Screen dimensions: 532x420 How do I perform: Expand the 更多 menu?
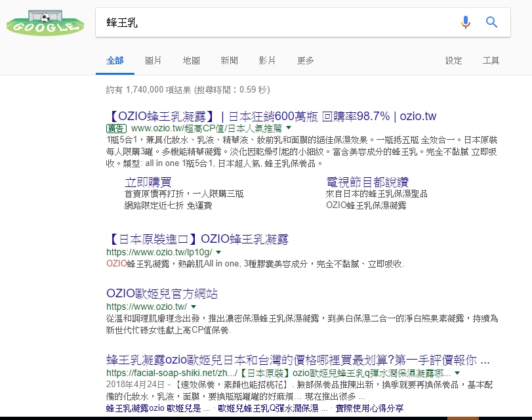coord(305,60)
